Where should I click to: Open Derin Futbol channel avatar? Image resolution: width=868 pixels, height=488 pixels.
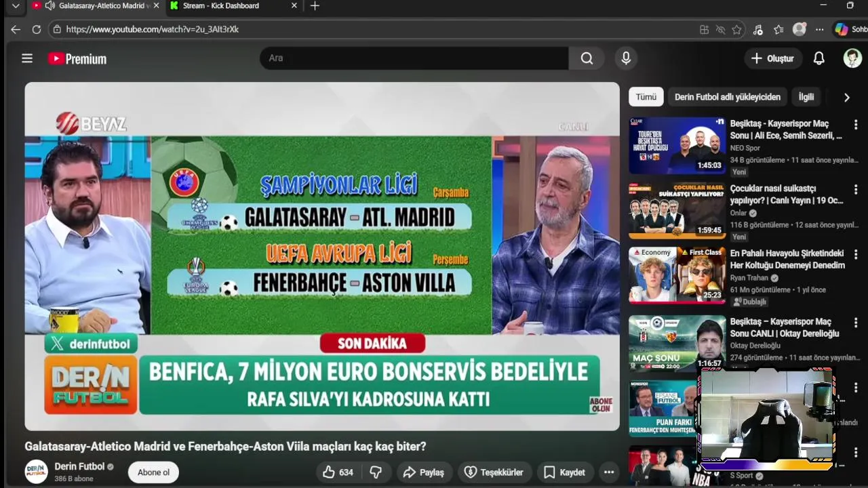(37, 472)
